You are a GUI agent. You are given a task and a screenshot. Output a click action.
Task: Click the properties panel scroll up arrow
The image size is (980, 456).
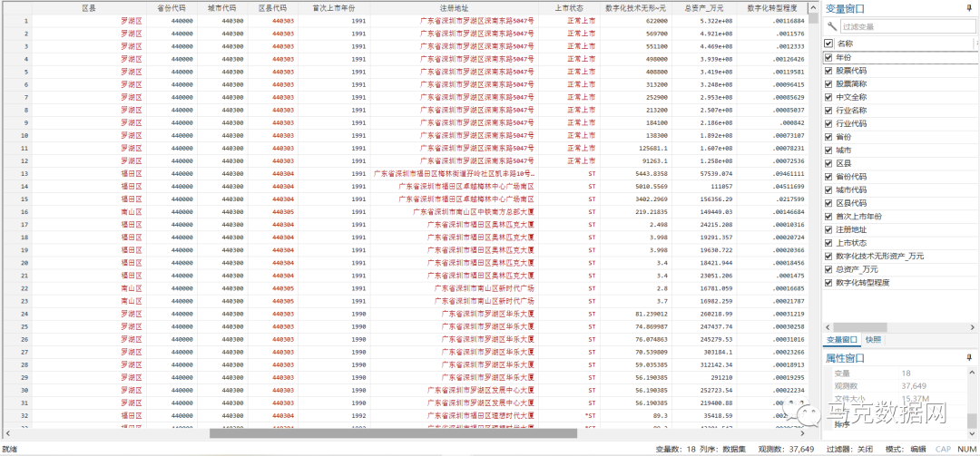click(x=972, y=373)
